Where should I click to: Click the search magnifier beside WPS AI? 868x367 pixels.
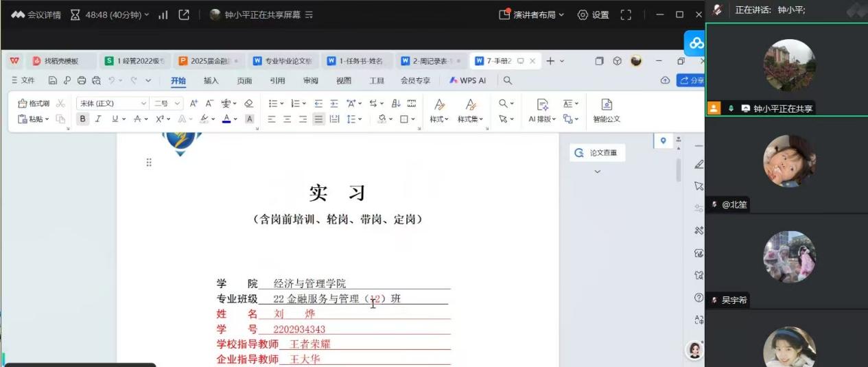pyautogui.click(x=508, y=80)
